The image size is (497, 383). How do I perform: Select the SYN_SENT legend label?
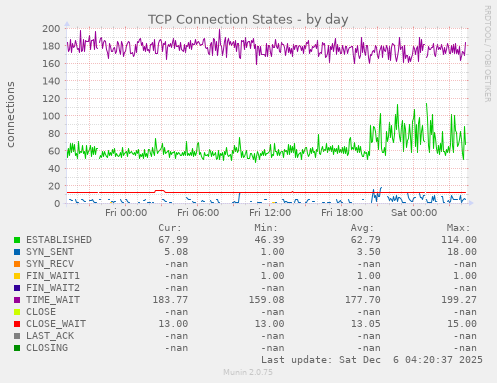50,252
